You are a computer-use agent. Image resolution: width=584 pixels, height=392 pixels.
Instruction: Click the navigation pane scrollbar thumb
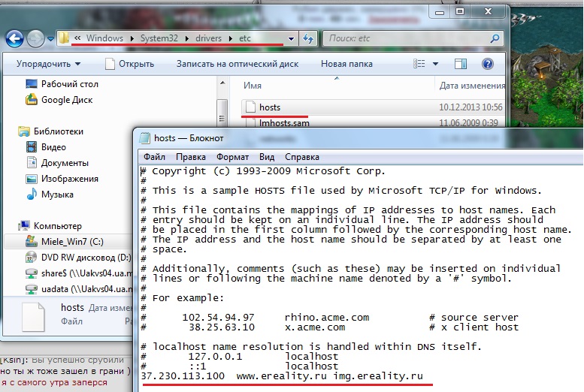[222, 113]
